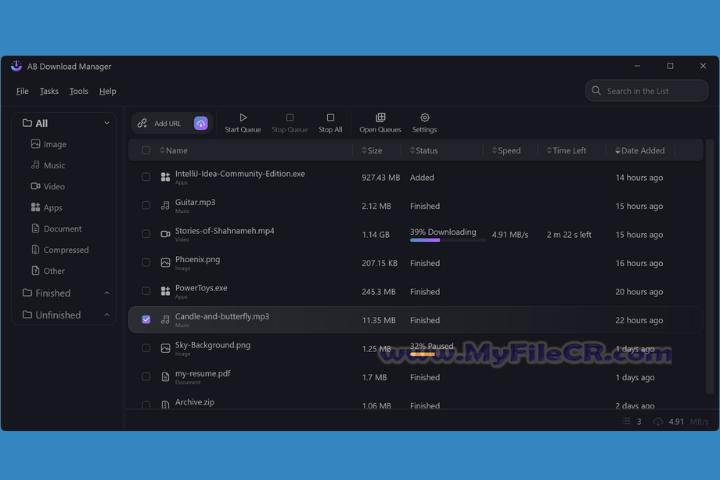The image size is (720, 480).
Task: Start Queue using the play icon
Action: click(x=243, y=118)
